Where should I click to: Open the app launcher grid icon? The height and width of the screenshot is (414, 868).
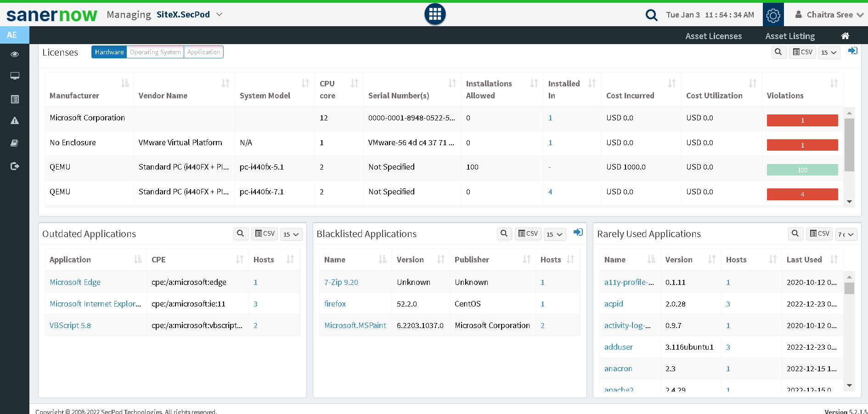(x=434, y=14)
